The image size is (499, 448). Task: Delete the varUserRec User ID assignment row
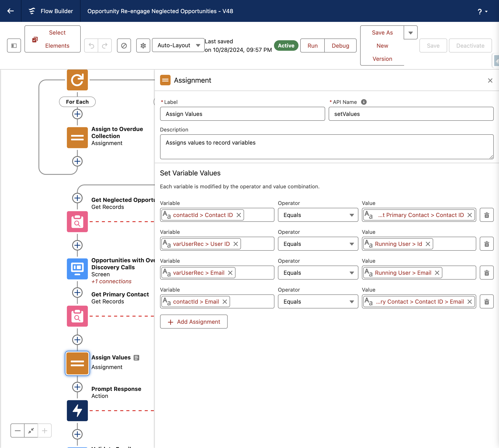[487, 244]
